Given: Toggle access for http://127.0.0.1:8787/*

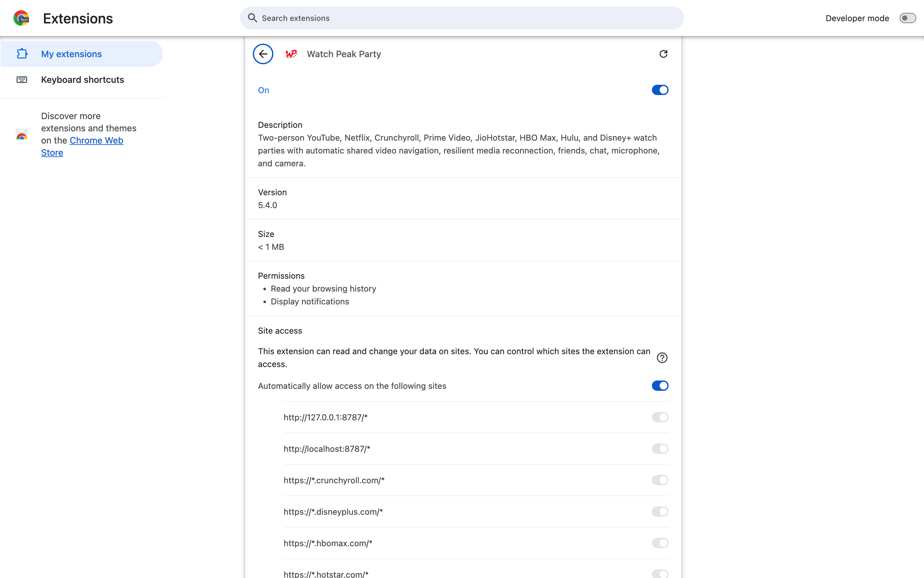Looking at the screenshot, I should click(660, 417).
